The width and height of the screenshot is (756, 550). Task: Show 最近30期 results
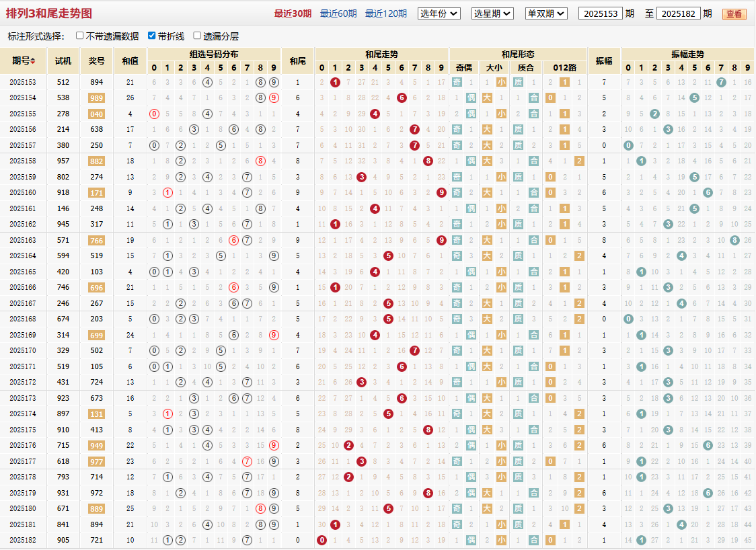tap(293, 13)
